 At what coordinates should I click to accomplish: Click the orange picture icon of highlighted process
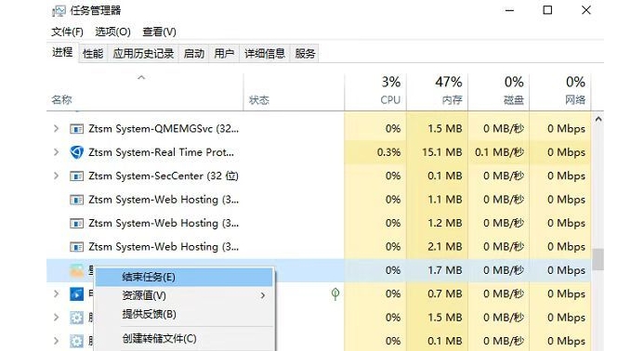click(x=76, y=270)
